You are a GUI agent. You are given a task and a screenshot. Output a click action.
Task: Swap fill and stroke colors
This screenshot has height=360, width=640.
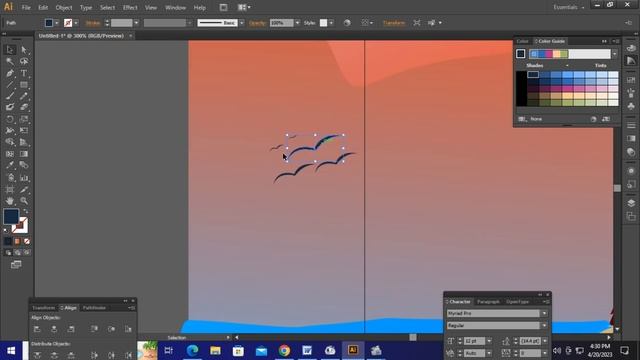point(26,211)
